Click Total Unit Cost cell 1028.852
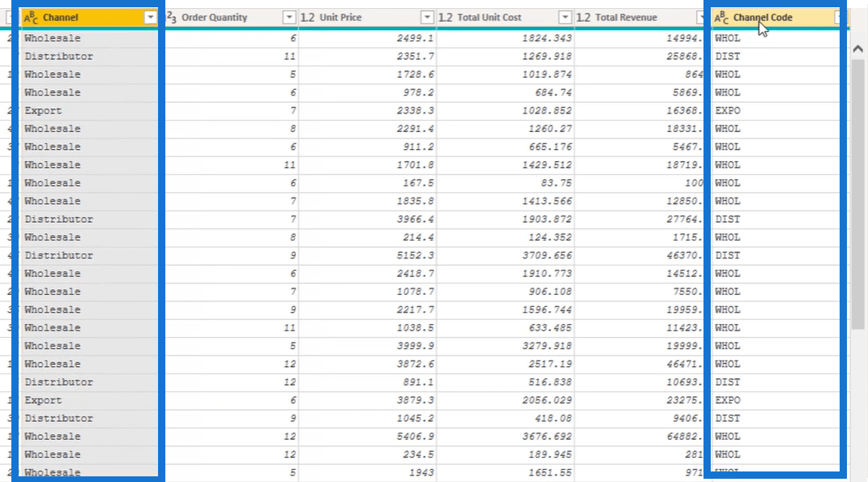The height and width of the screenshot is (482, 868). [506, 111]
